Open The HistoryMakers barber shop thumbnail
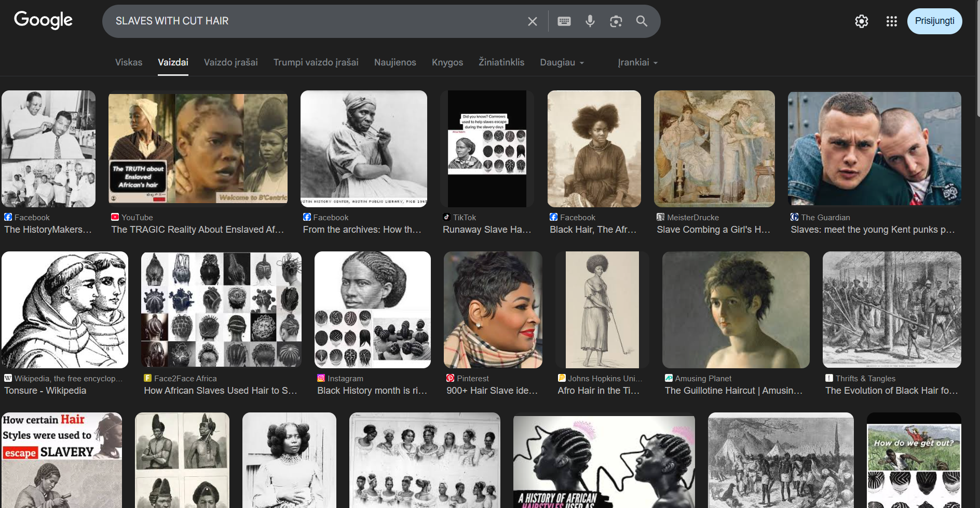980x508 pixels. tap(49, 149)
